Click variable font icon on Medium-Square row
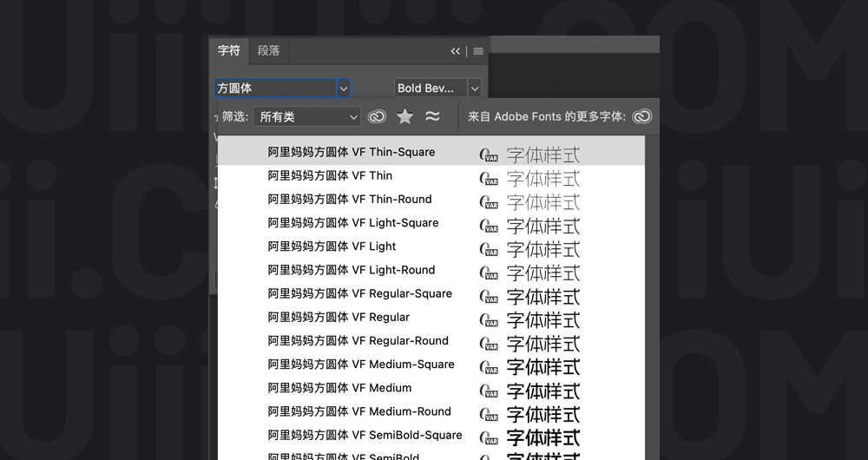Image resolution: width=868 pixels, height=460 pixels. pos(488,367)
